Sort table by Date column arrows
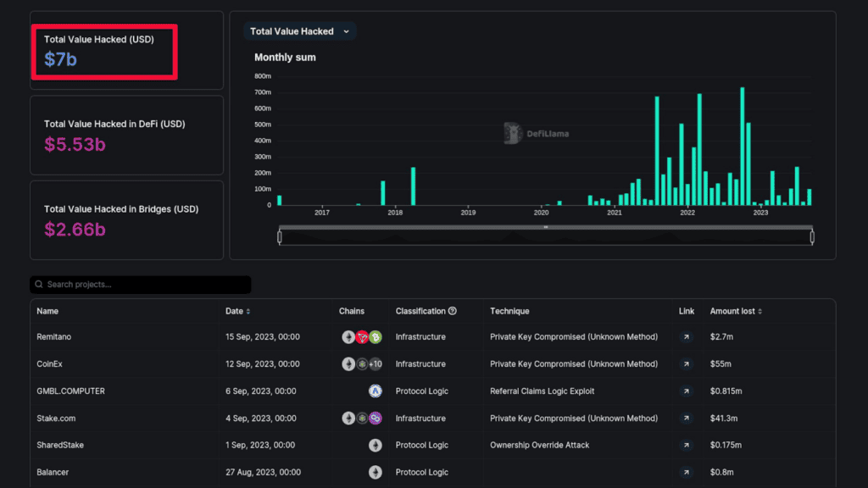Screen dimensions: 868x488 (x=248, y=312)
